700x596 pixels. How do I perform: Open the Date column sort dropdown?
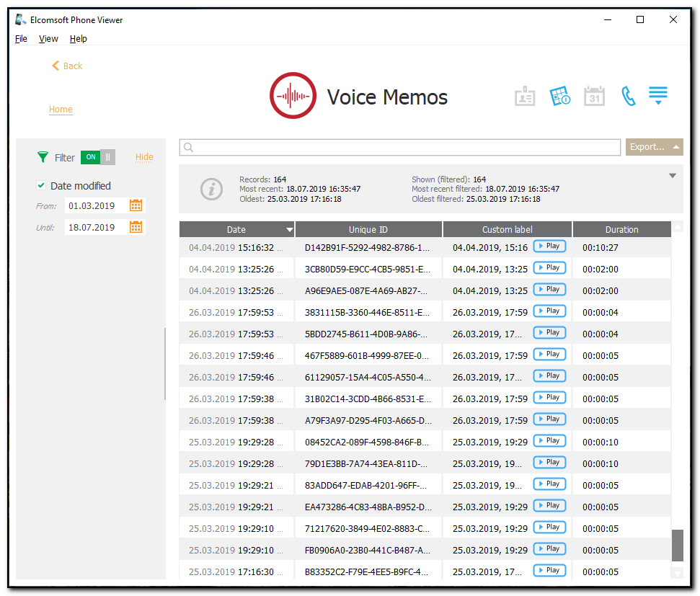pos(288,228)
